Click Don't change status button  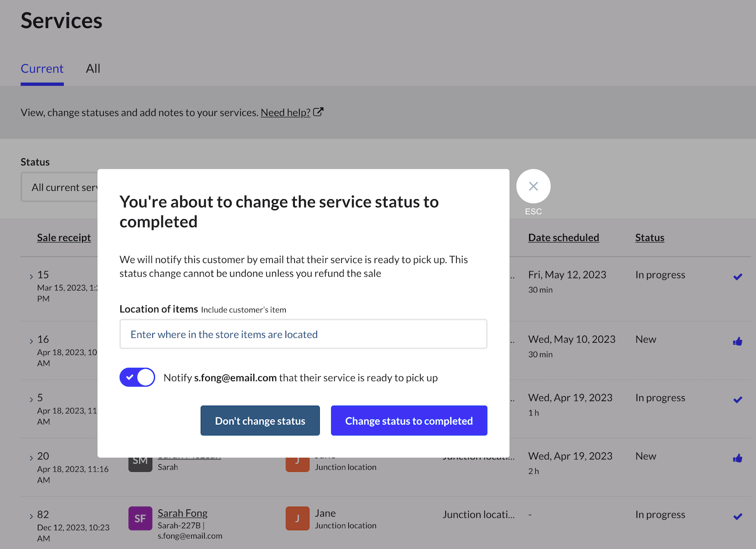tap(260, 420)
